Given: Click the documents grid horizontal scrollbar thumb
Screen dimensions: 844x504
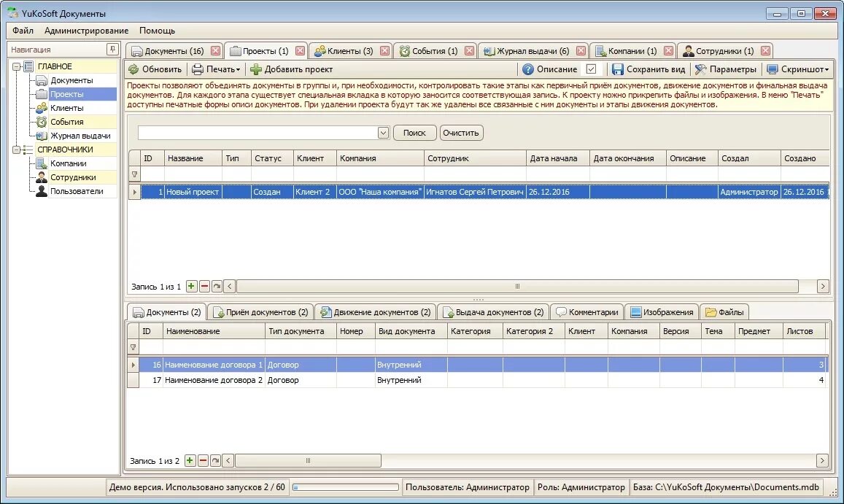Looking at the screenshot, I should point(308,460).
